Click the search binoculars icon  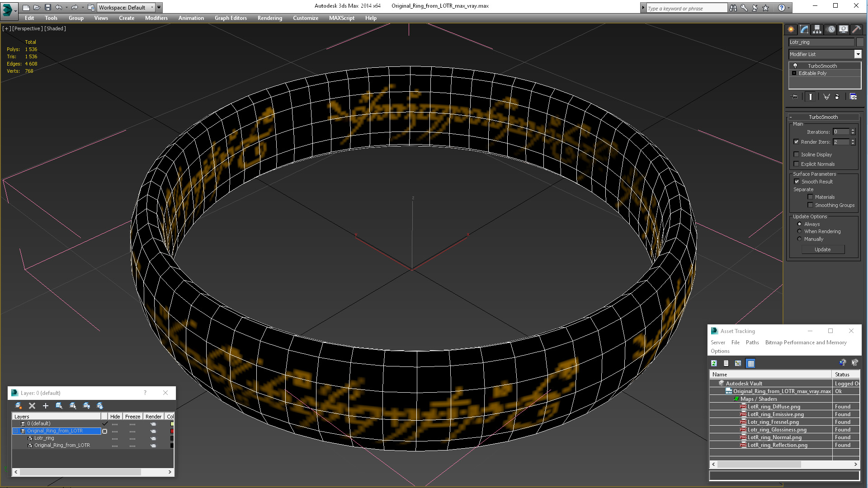pos(733,8)
